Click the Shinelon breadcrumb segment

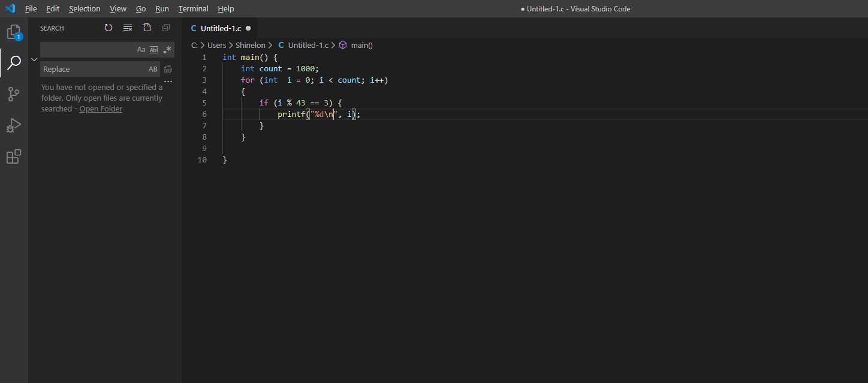(x=251, y=45)
